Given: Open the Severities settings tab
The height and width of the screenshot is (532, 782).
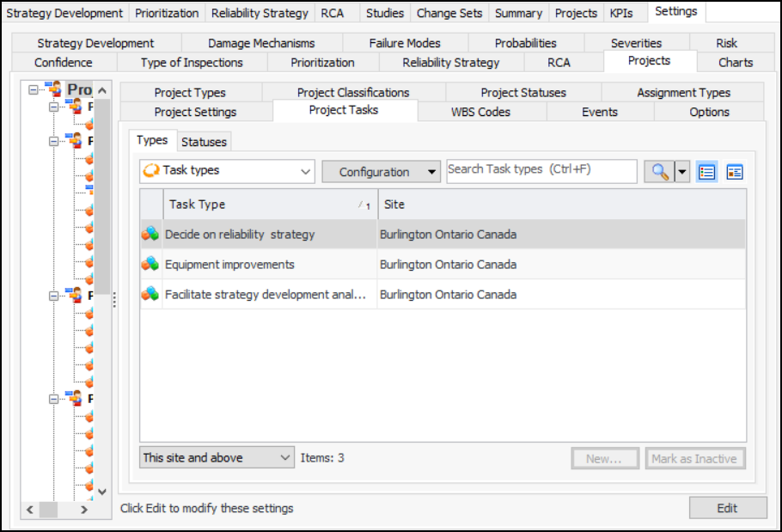Looking at the screenshot, I should pyautogui.click(x=637, y=43).
